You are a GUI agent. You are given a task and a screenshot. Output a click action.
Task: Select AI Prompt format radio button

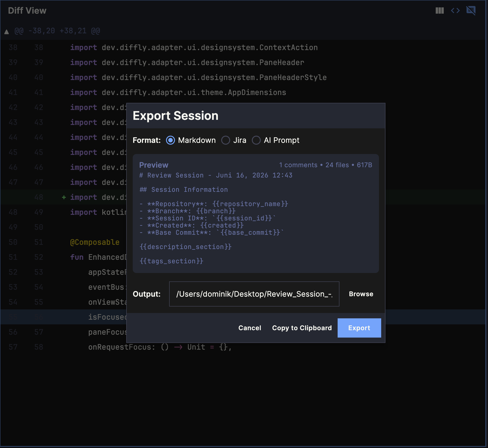coord(256,140)
